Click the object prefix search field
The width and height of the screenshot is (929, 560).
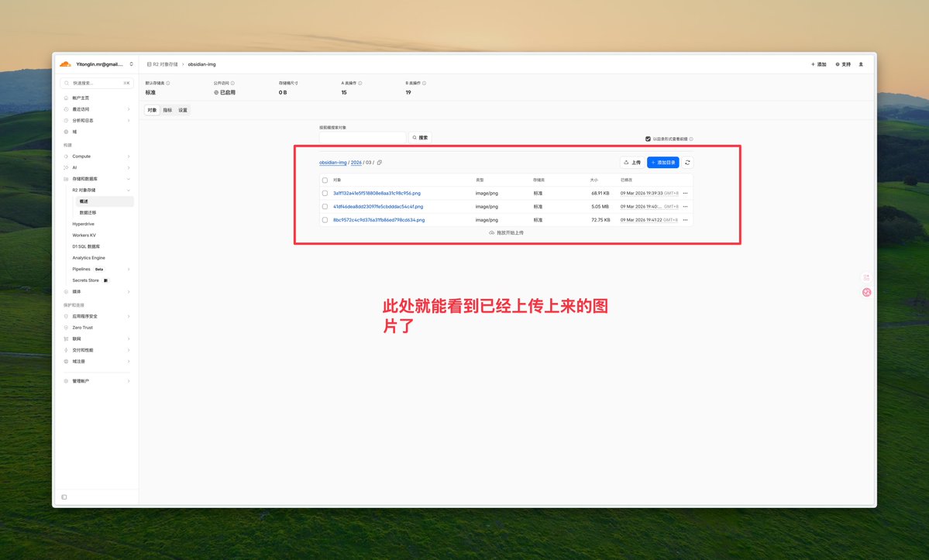coord(363,137)
